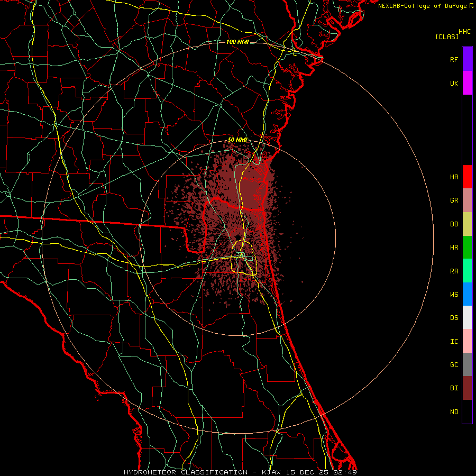
Task: Click the HA legend label
Action: pyautogui.click(x=454, y=177)
